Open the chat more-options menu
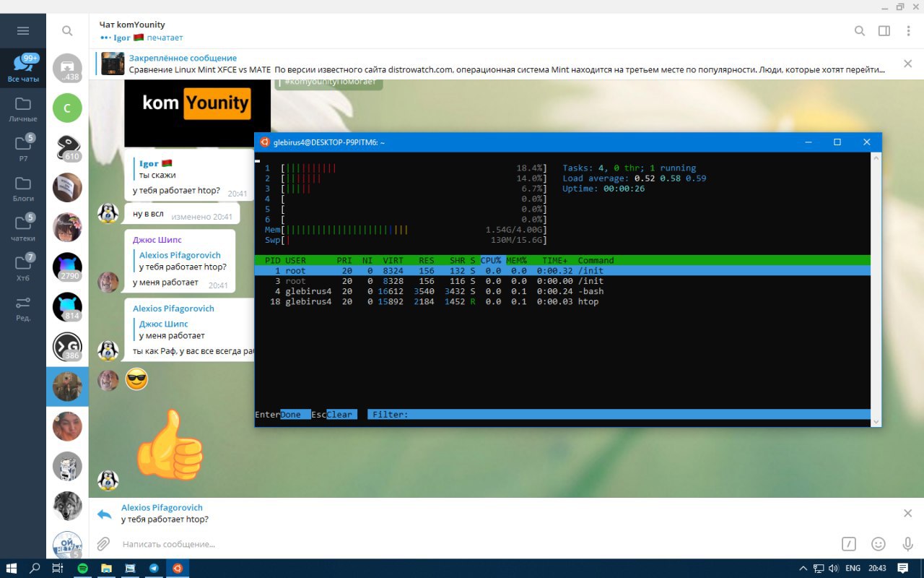924x578 pixels. coord(908,31)
